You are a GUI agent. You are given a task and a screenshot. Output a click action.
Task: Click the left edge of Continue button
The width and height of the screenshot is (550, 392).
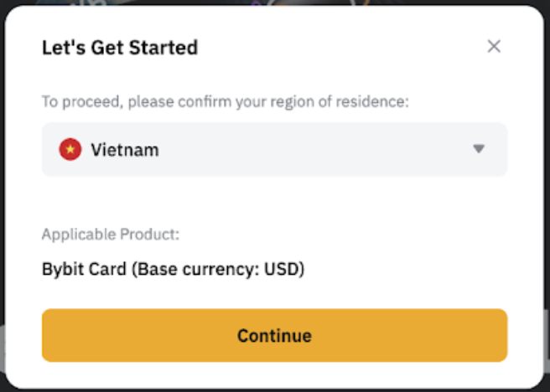(52, 336)
